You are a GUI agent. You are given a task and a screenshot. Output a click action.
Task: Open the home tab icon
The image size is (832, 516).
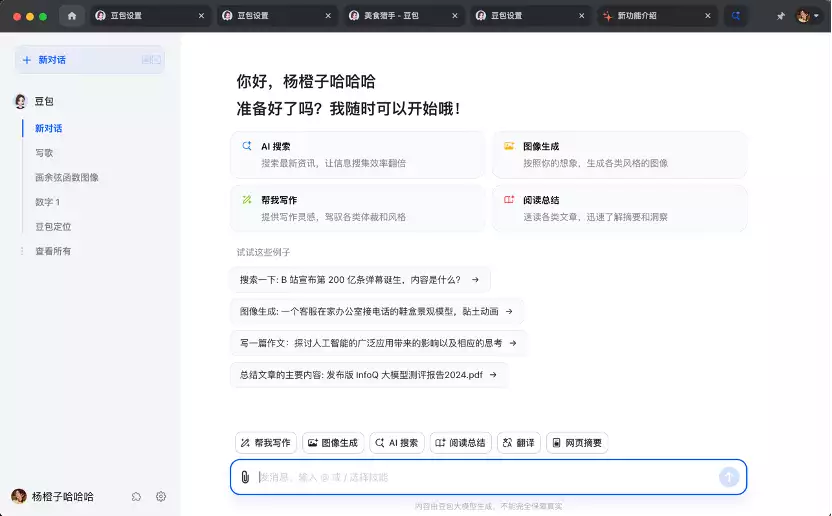(72, 16)
